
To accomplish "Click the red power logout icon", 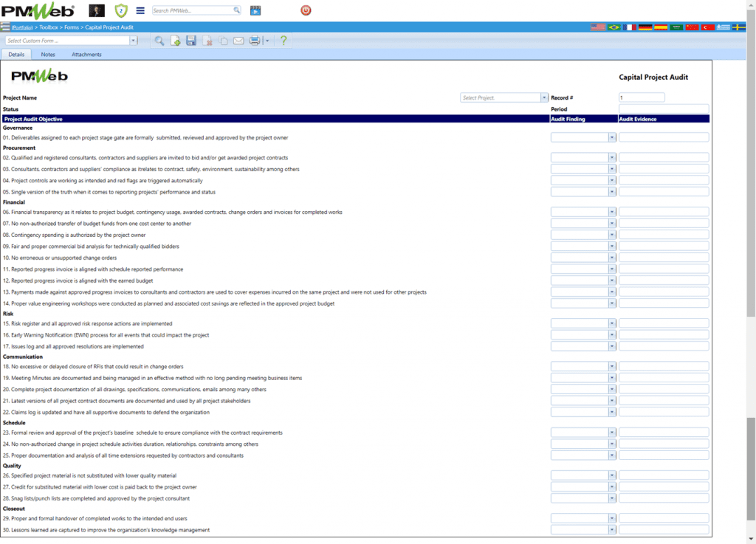I will pyautogui.click(x=306, y=10).
